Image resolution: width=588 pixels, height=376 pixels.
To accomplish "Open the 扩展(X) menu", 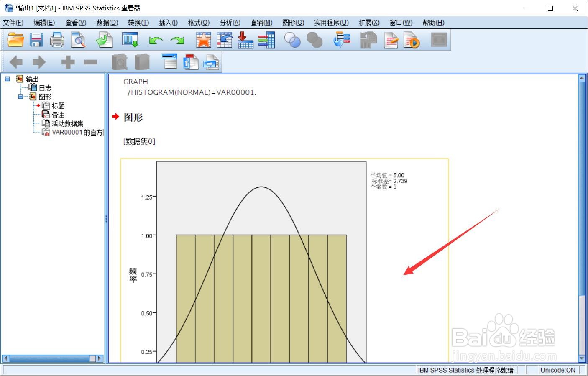I will coord(369,23).
